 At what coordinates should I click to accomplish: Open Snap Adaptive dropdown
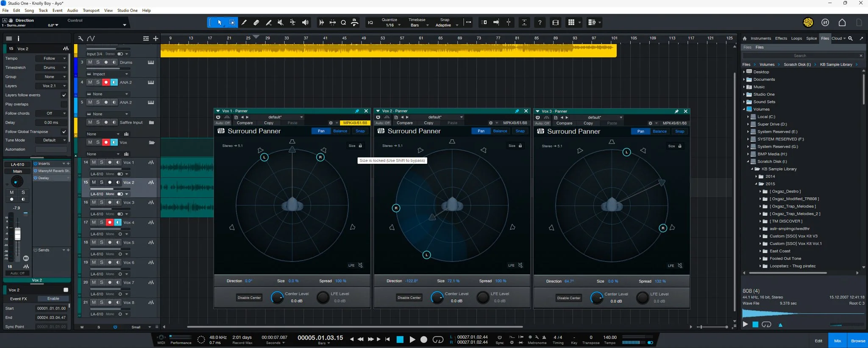446,25
